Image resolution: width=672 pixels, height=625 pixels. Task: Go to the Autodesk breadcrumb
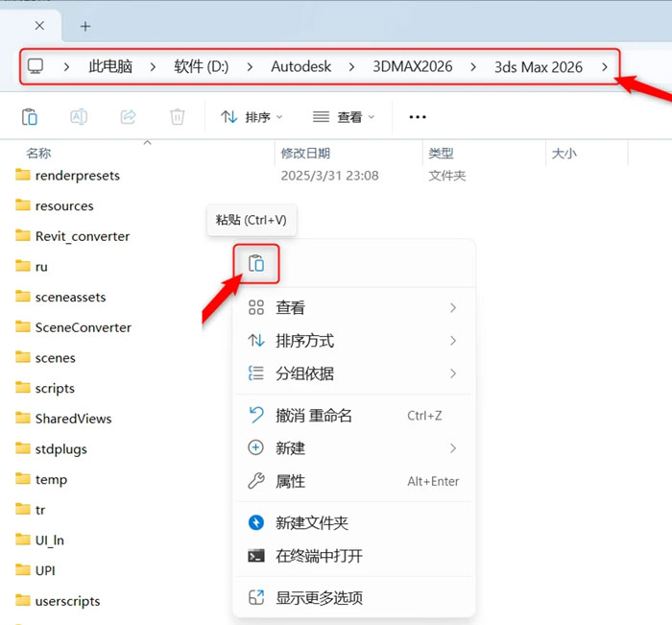coord(300,66)
